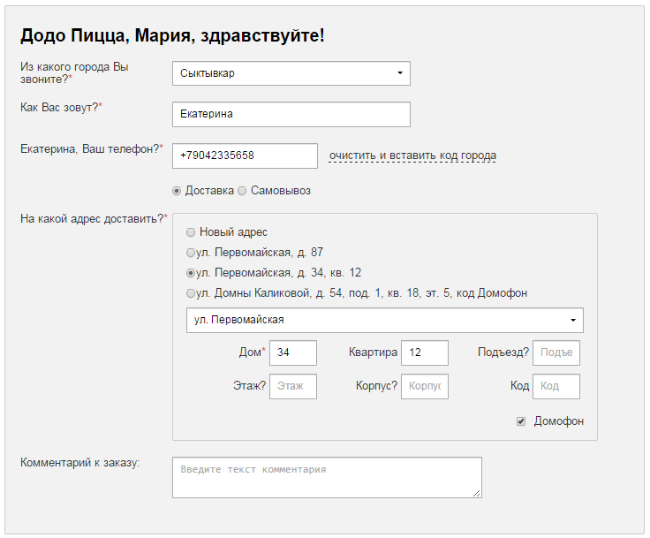The width and height of the screenshot is (650, 538).
Task: Click the empty Подъезд input field
Action: [x=556, y=353]
